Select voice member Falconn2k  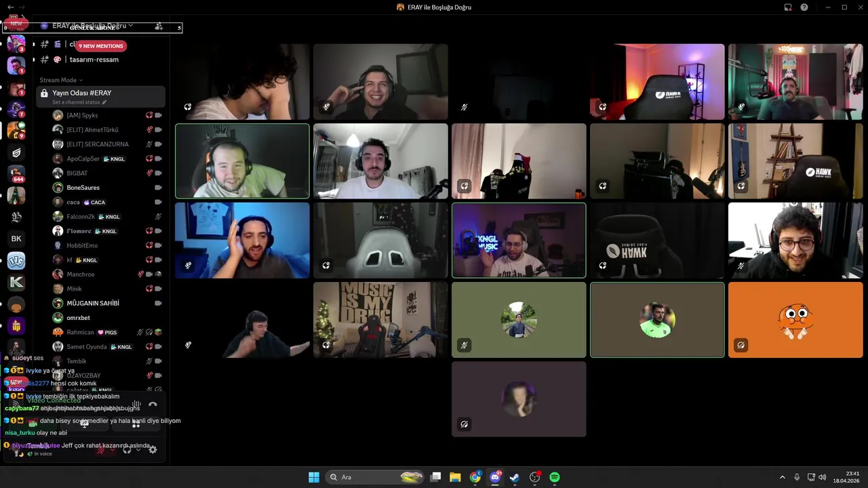click(x=107, y=217)
